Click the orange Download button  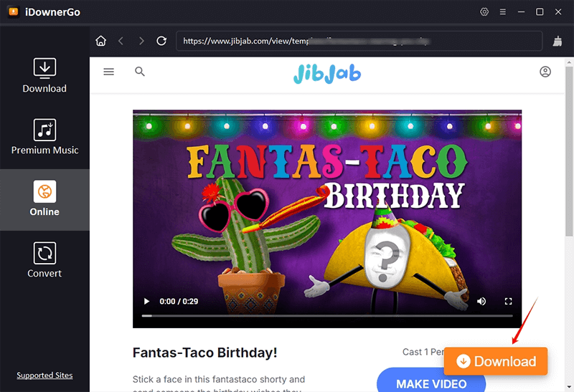click(x=496, y=361)
